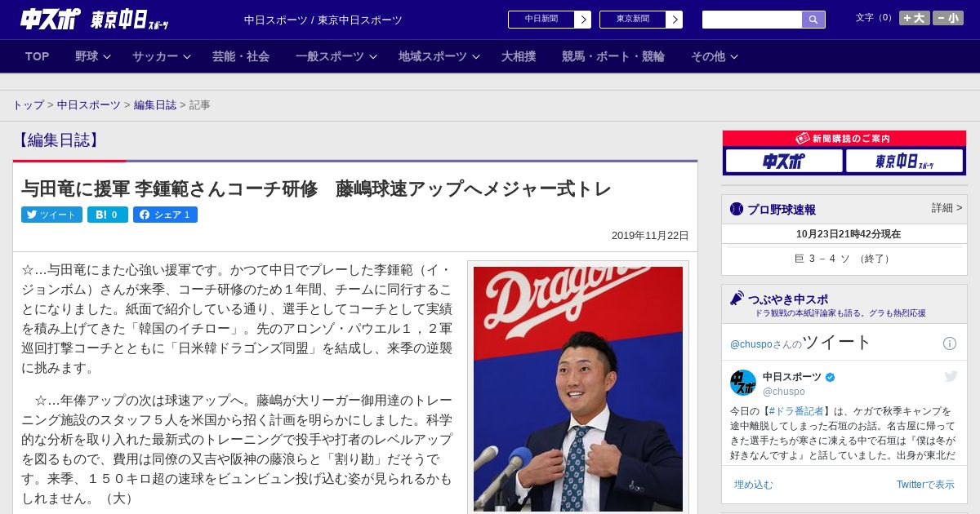
Task: Click the トップ breadcrumb link
Action: pos(29,105)
